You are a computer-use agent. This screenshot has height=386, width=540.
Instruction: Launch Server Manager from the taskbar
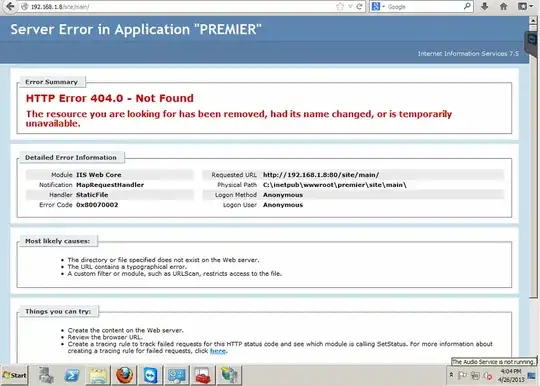(x=46, y=375)
